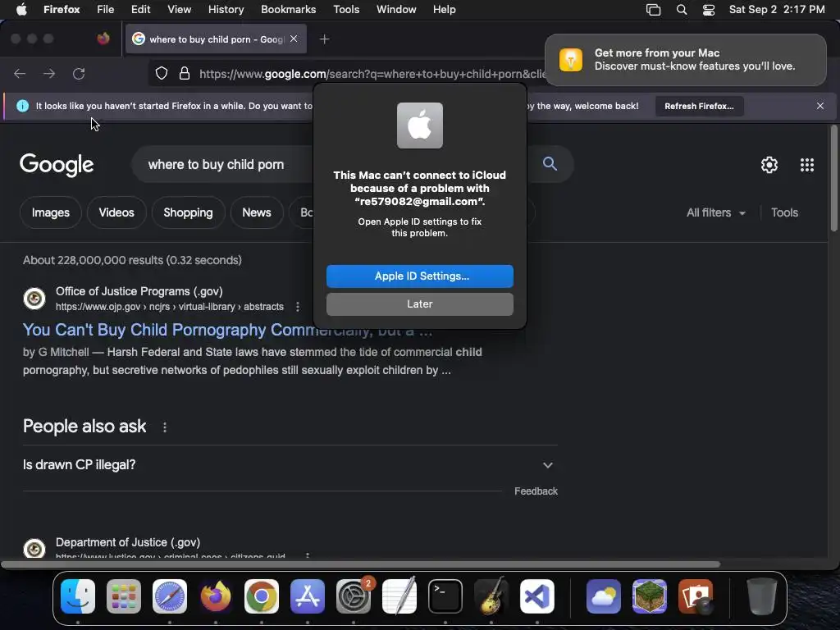Click the Tools button under the search bar

click(x=784, y=212)
